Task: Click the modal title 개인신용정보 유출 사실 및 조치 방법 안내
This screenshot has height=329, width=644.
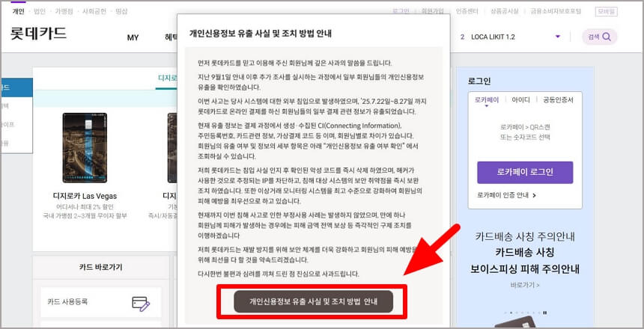Action: click(261, 34)
